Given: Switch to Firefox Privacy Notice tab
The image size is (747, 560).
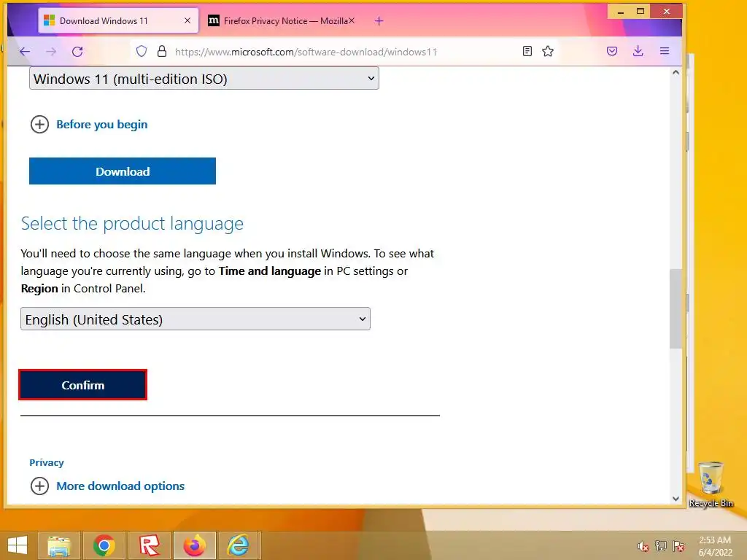Looking at the screenshot, I should click(x=281, y=21).
